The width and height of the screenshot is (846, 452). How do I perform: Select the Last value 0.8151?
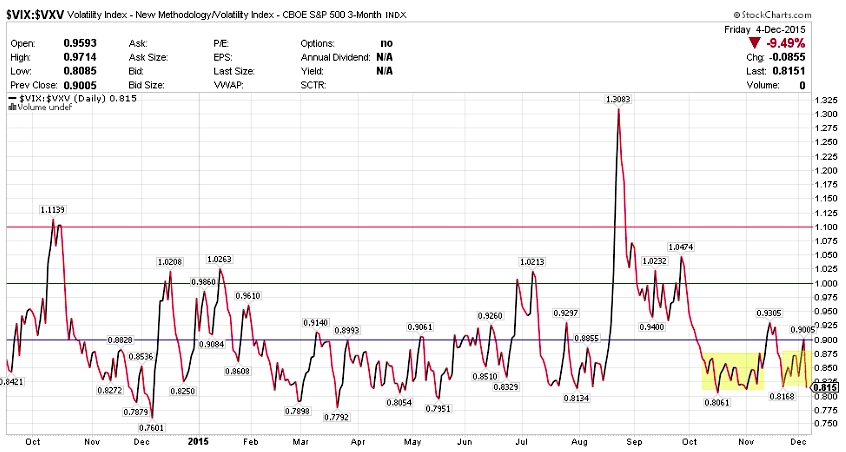pyautogui.click(x=788, y=71)
